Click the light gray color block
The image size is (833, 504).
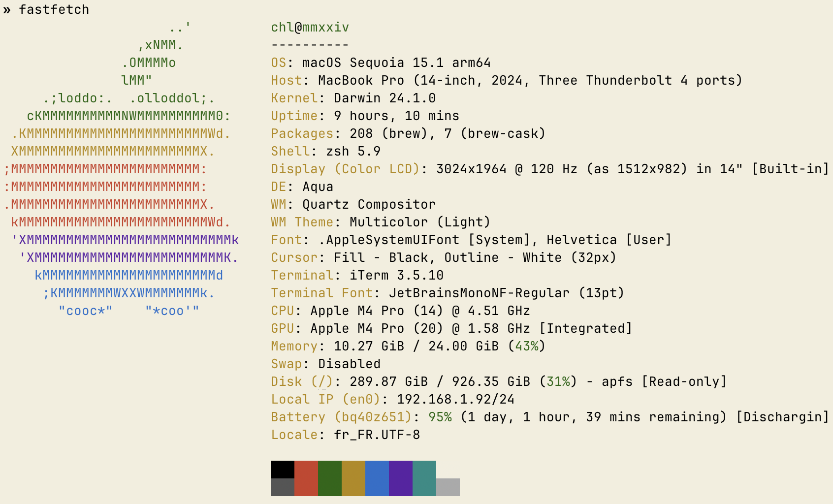coord(448,487)
